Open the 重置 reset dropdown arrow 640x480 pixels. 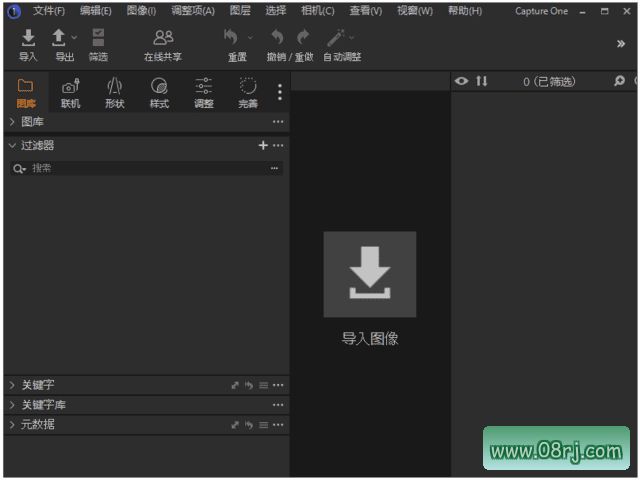(250, 38)
